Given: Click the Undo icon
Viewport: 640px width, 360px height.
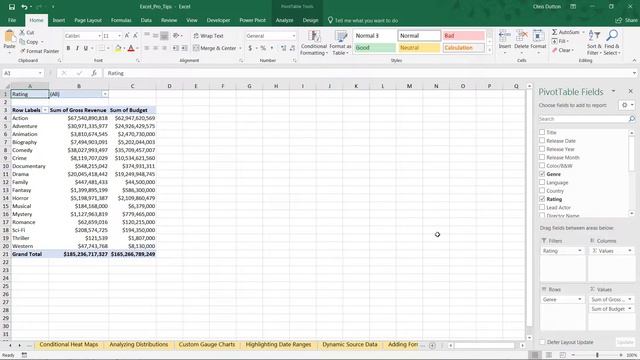Looking at the screenshot, I should [x=24, y=7].
